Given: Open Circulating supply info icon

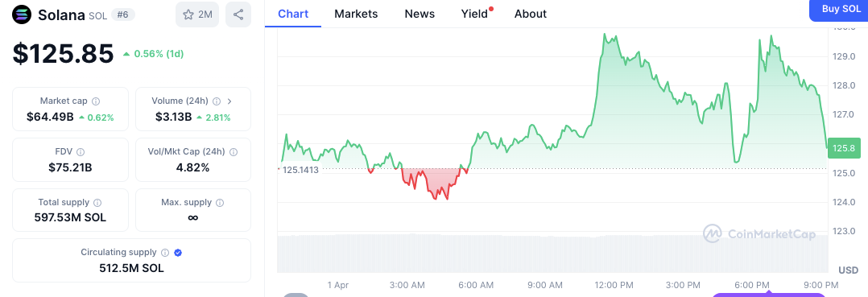Looking at the screenshot, I should pos(165,252).
